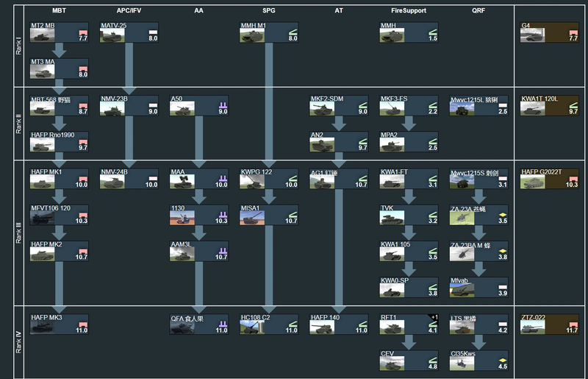
Task: Open the KWPG 122 artillery card
Action: pos(269,178)
